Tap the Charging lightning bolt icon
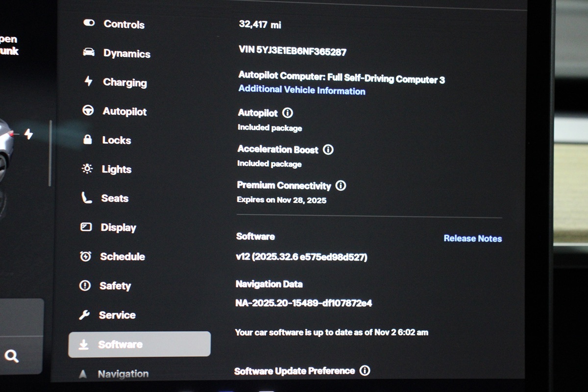Viewport: 588px width, 392px height. (88, 81)
